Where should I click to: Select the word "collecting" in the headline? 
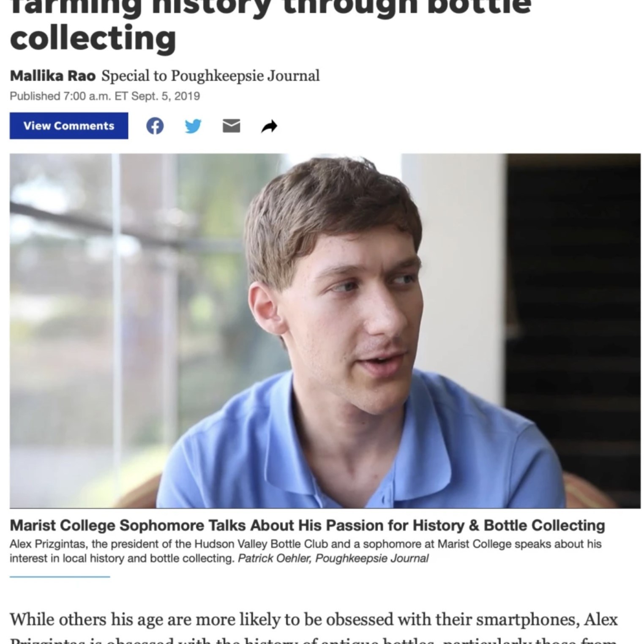click(x=93, y=38)
